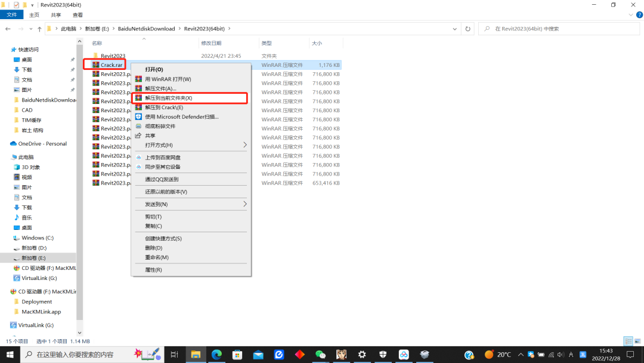The image size is (644, 363).
Task: Click BaiduNetdiskDownload in address path
Action: (x=146, y=29)
